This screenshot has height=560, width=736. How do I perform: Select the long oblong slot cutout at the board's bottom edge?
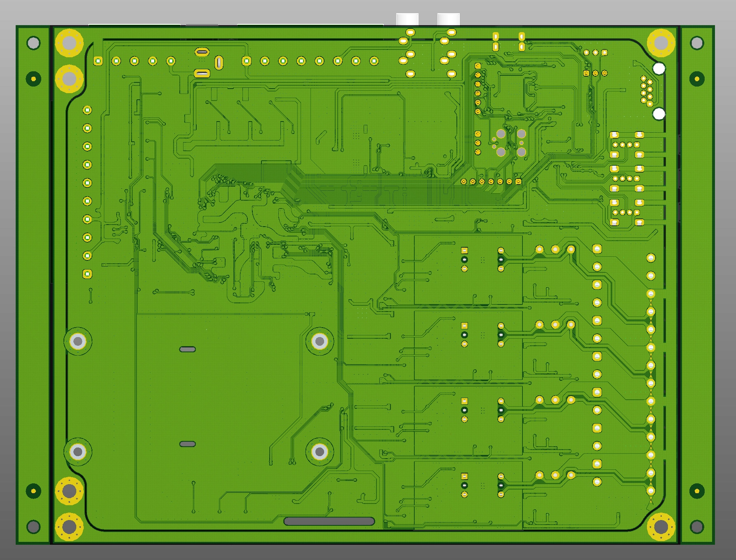329,521
